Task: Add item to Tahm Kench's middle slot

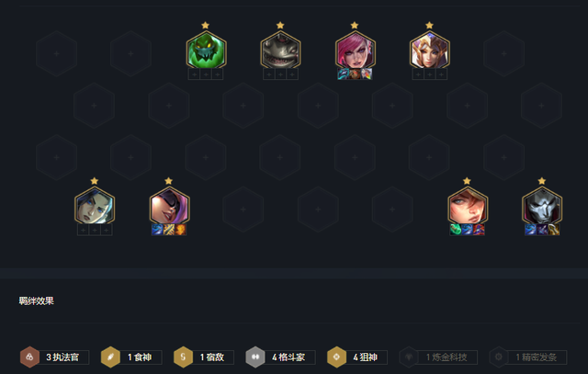Action: tap(280, 74)
